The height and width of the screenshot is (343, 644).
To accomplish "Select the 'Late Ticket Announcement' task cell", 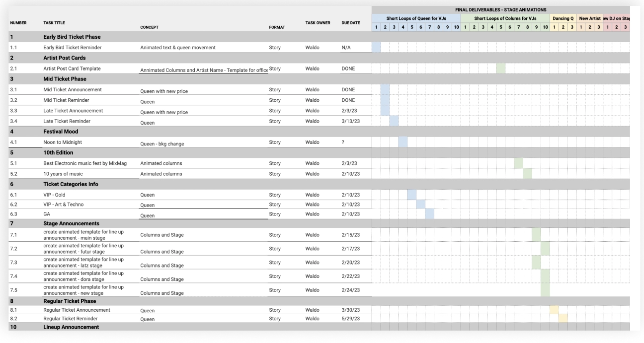I will point(73,111).
